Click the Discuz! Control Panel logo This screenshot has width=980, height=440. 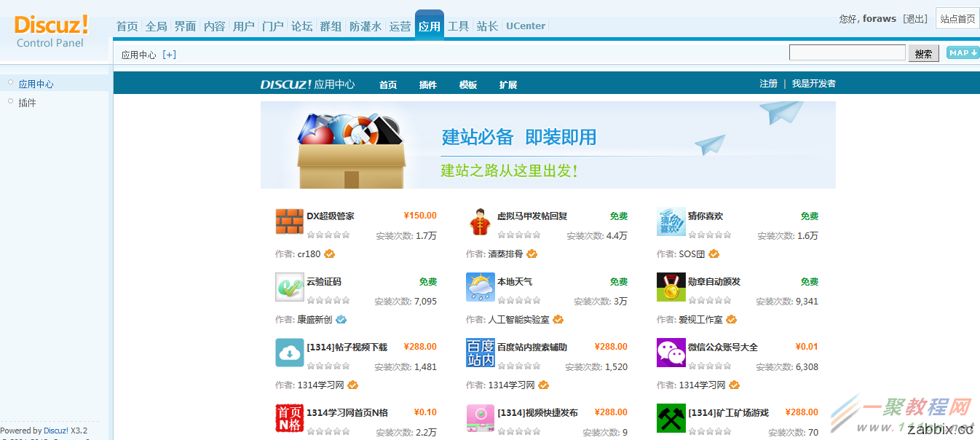51,31
